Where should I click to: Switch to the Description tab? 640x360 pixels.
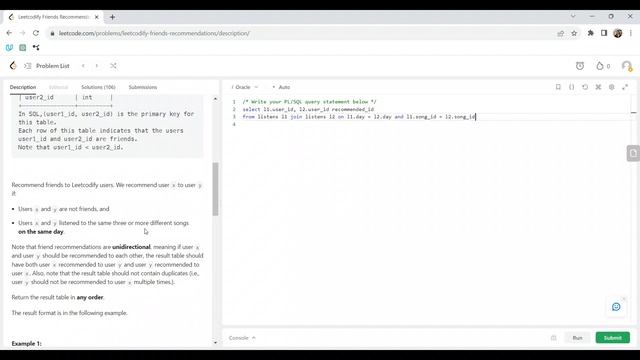(x=23, y=87)
